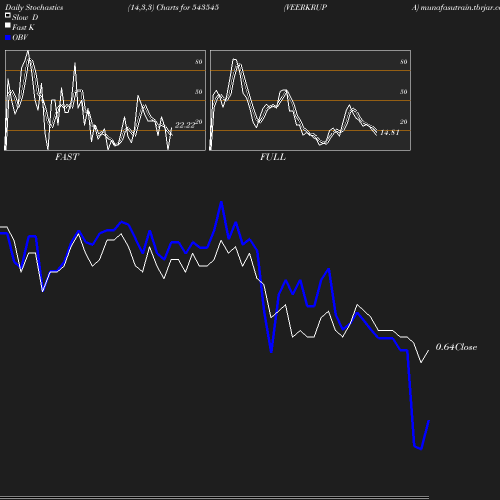Click the 'VEERKRUP' symbol text
This screenshot has width=500, height=500.
[305, 7]
